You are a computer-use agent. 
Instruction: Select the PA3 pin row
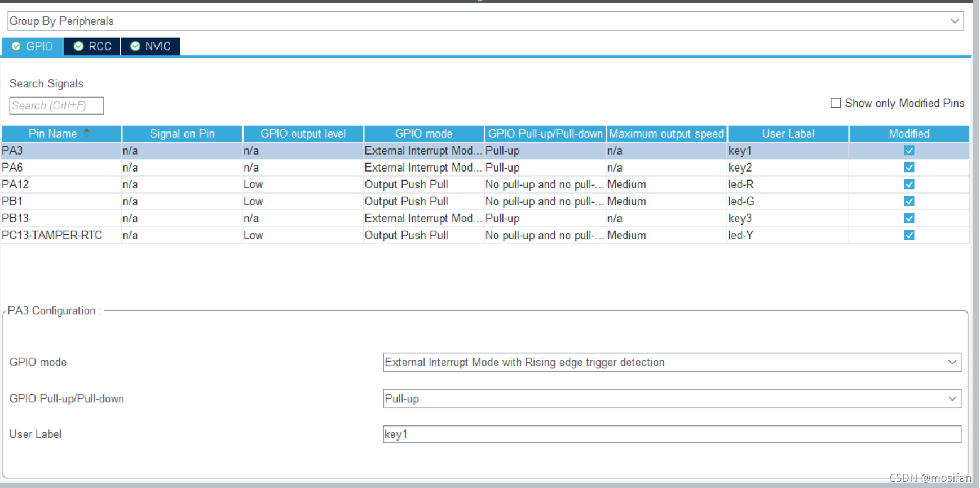485,151
